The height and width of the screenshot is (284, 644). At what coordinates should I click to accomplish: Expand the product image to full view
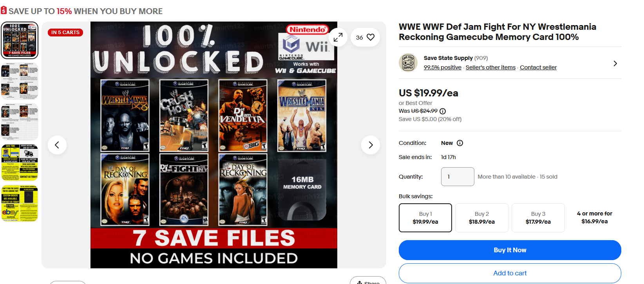pyautogui.click(x=338, y=37)
